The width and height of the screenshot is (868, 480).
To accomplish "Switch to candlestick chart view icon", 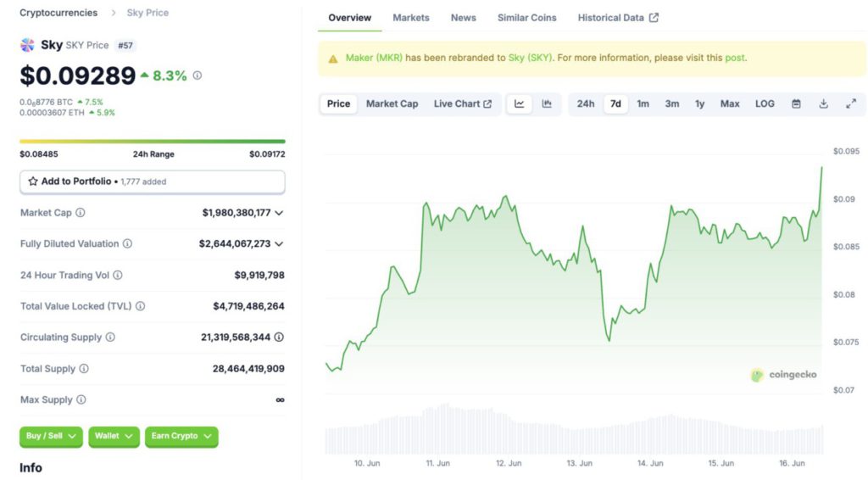I will click(547, 103).
